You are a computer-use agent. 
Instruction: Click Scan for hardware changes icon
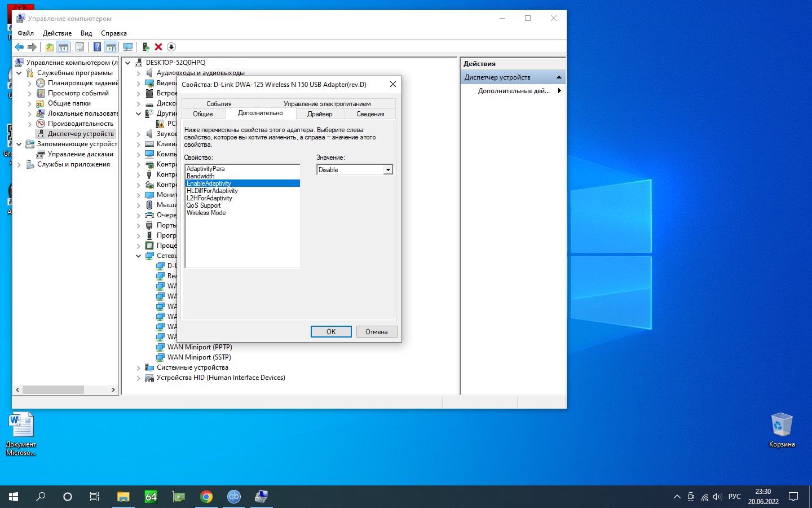[128, 47]
